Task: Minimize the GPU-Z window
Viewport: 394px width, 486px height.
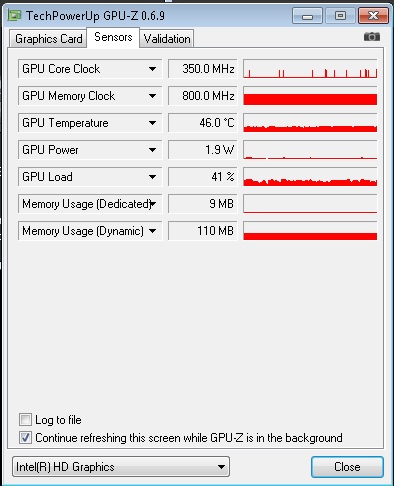Action: (307, 16)
